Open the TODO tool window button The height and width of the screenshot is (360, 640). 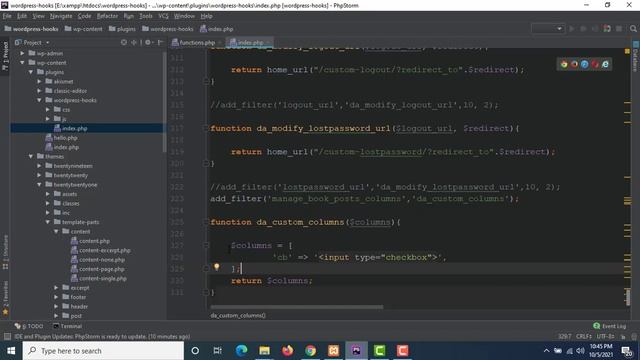click(x=29, y=326)
